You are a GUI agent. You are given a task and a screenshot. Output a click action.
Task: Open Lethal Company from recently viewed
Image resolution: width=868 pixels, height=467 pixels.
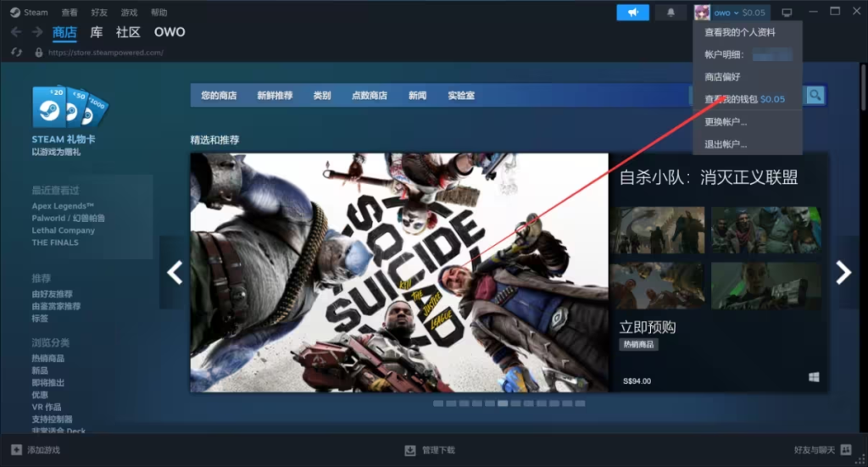[x=63, y=231]
